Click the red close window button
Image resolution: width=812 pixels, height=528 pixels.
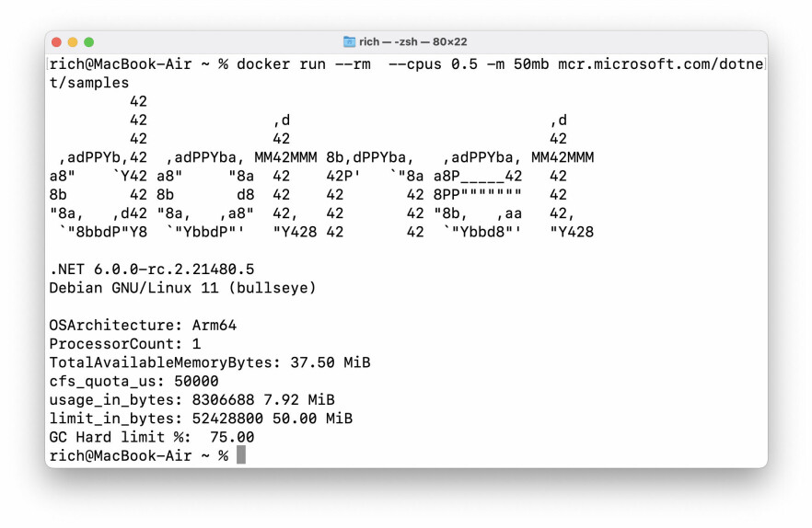(57, 42)
